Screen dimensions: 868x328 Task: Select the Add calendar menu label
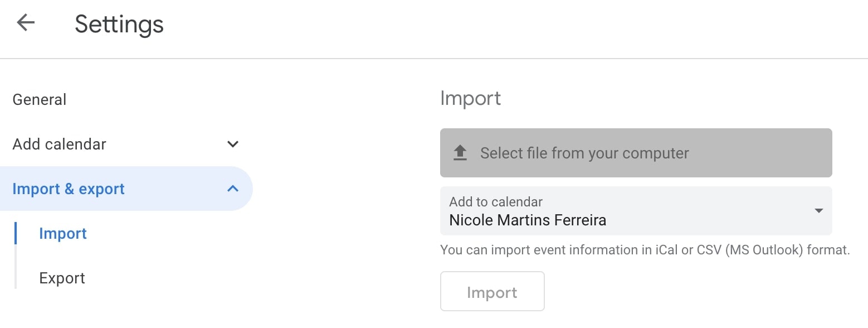[x=59, y=144]
